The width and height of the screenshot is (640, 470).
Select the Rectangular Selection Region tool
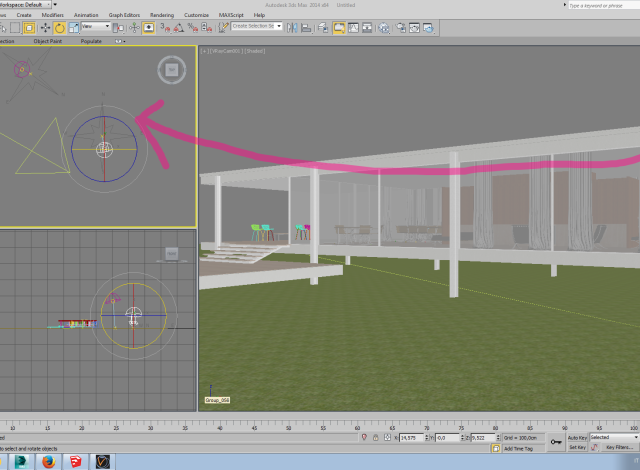15,28
